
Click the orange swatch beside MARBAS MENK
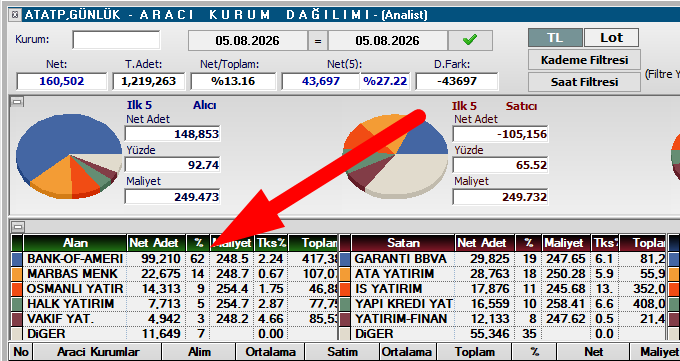coord(17,274)
